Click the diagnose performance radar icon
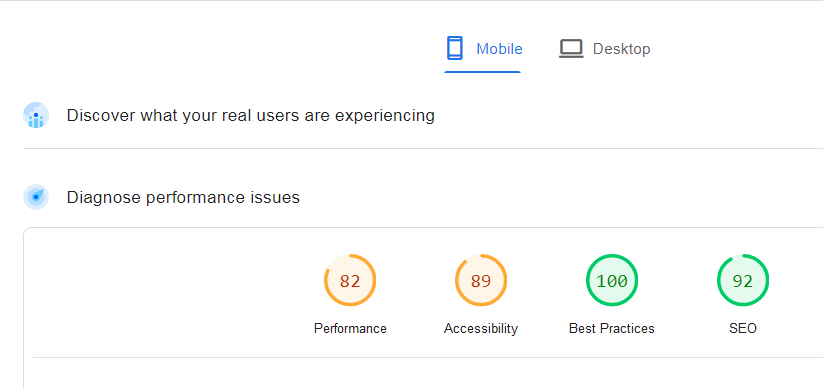 (36, 197)
